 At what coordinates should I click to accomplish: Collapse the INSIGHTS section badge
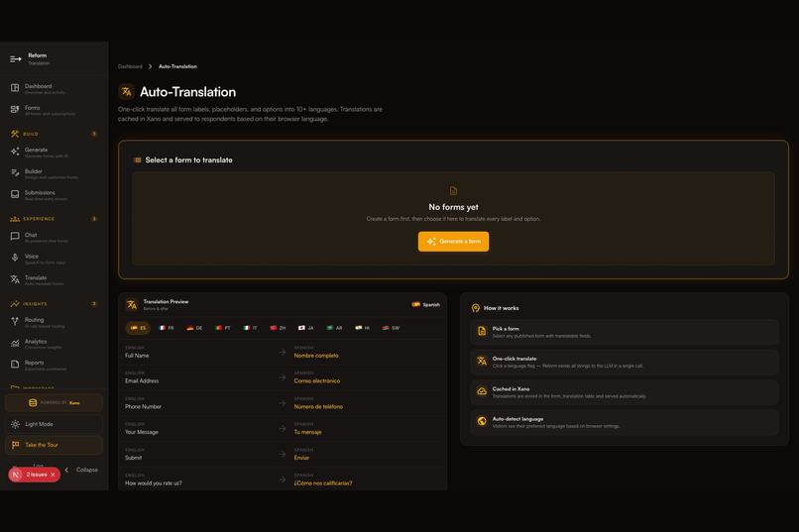click(94, 304)
